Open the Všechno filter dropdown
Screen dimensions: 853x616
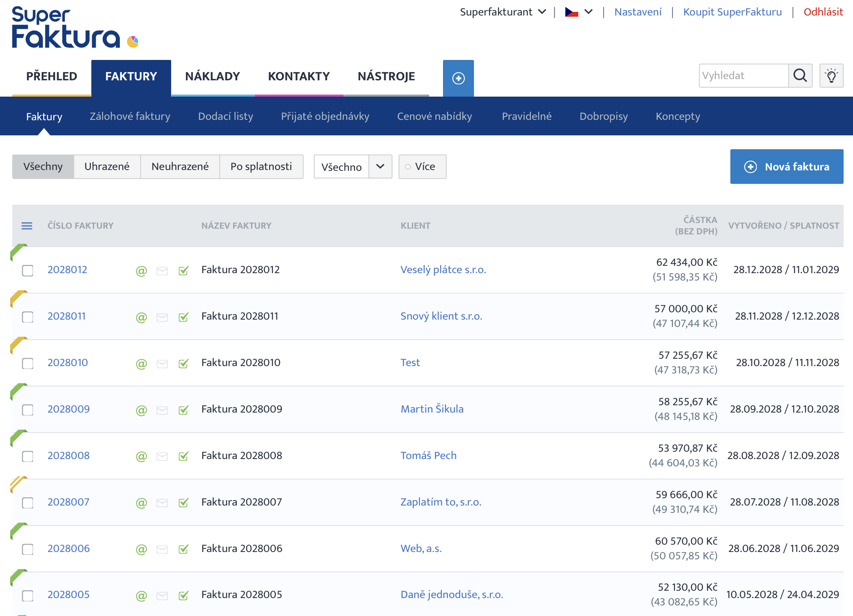(x=353, y=166)
